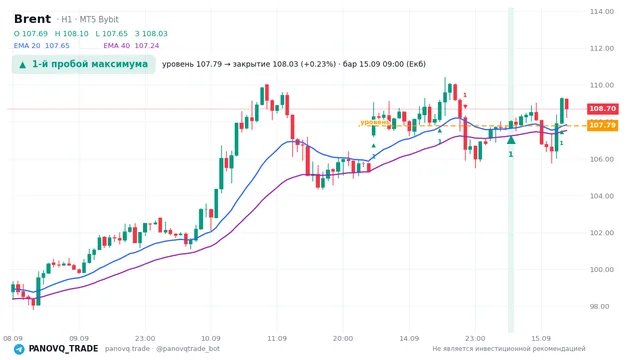Click the 114.00 price axis label
Screen dimensions: 640x360
[x=602, y=11]
